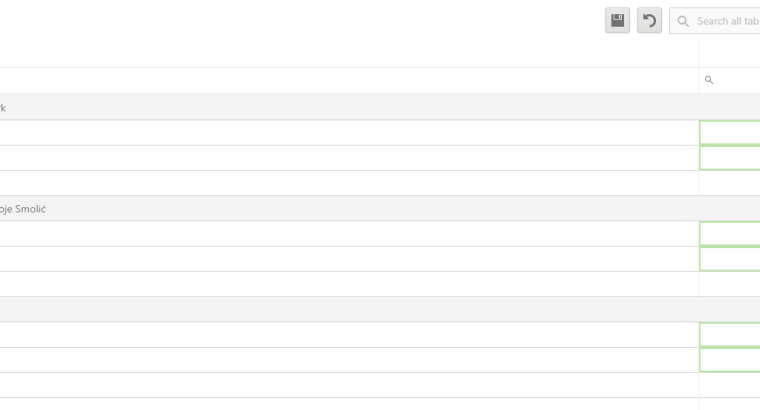
Task: Click first green cell under Smolić group
Action: click(729, 234)
